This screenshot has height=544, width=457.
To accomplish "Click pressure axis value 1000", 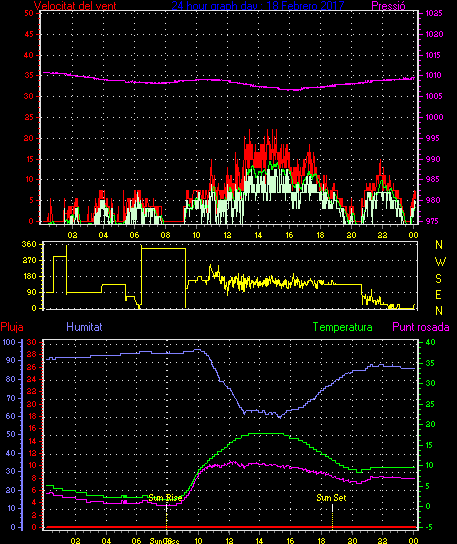I will pyautogui.click(x=434, y=117).
